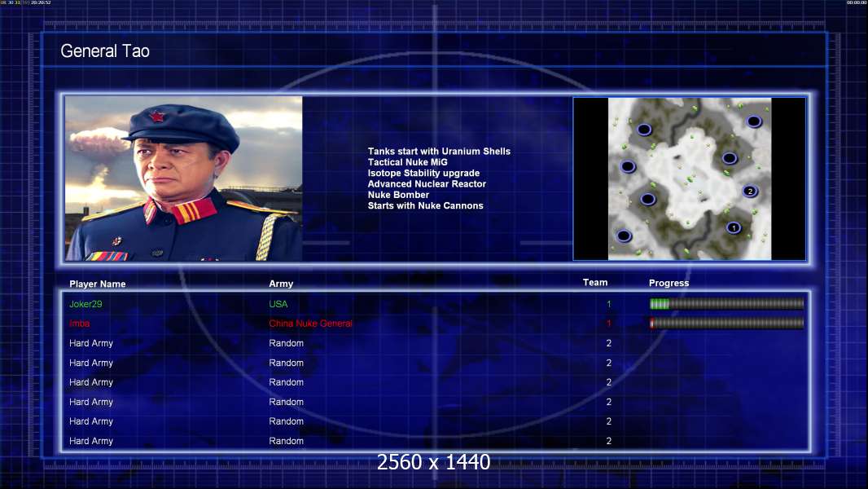
Task: Click the 'Progress' column header
Action: (669, 283)
